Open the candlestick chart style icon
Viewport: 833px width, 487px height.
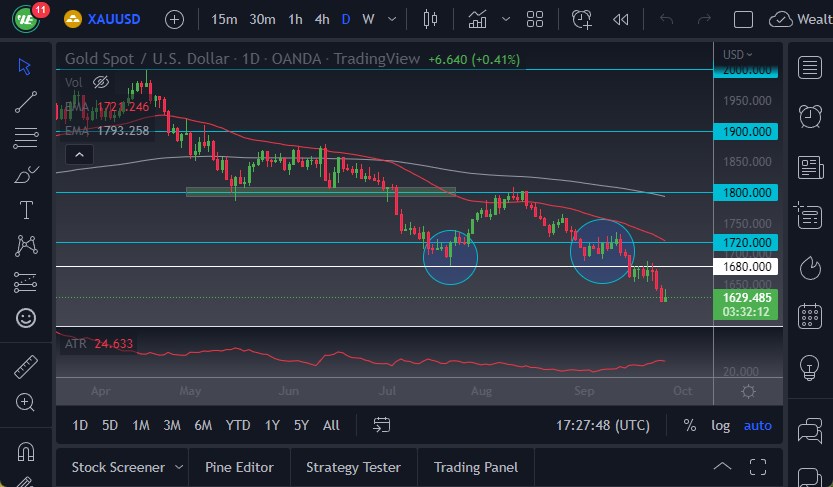431,19
